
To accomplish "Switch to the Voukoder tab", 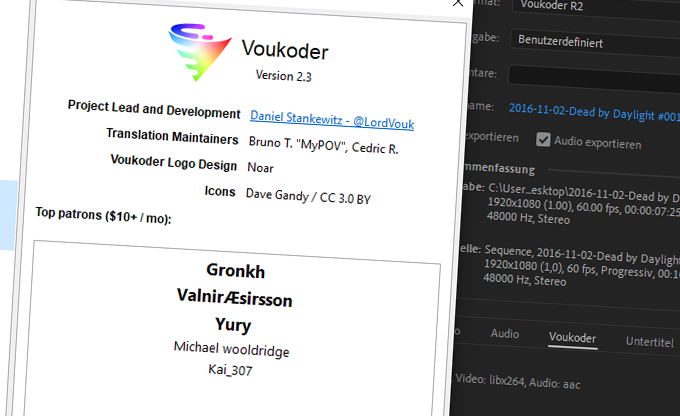I will 572,337.
